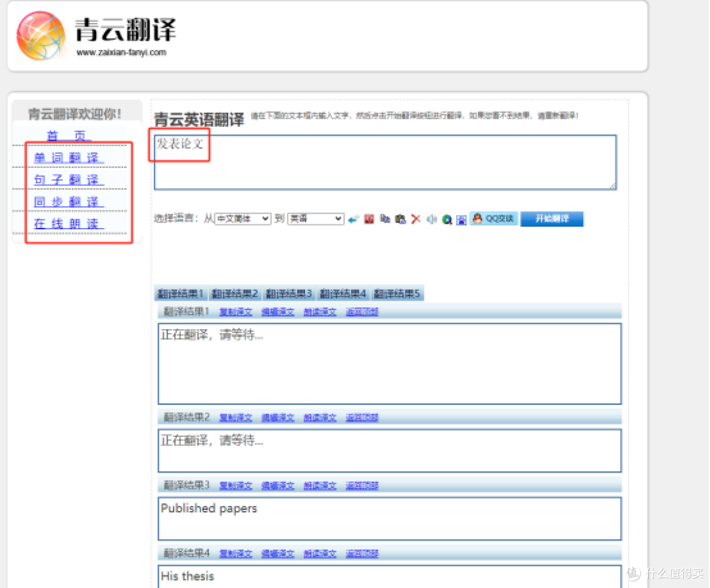Click the QQ交谈 penguin button

(x=494, y=219)
